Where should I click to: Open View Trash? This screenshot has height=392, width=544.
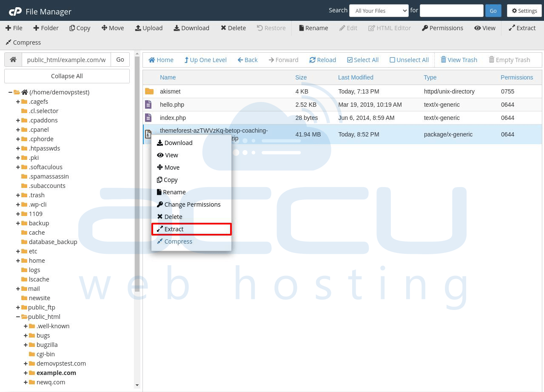point(459,60)
